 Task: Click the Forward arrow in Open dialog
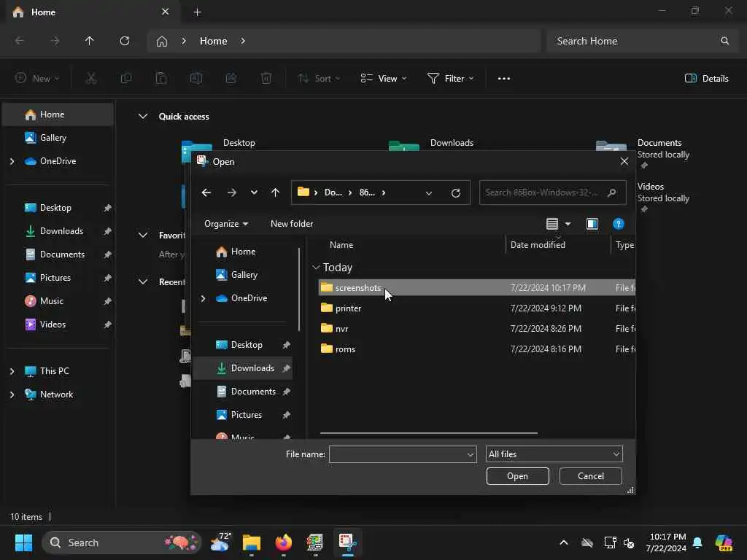(x=231, y=192)
